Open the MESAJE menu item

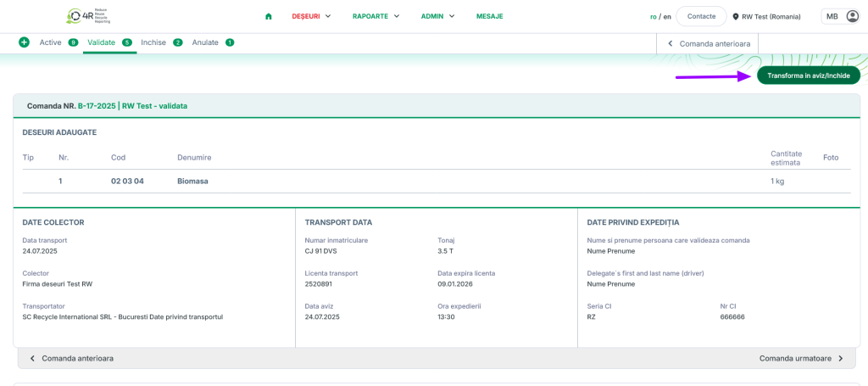tap(489, 16)
